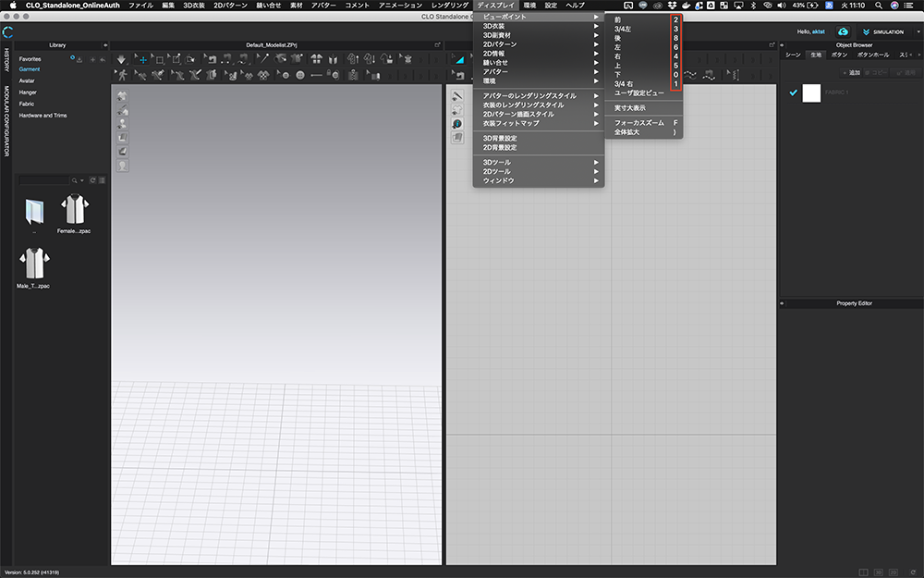Open the Male_T...zpac garment thumbnail
The image size is (924, 578).
tap(34, 262)
